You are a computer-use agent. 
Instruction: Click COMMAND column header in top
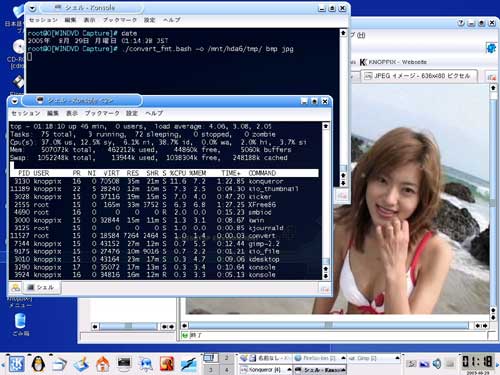tap(262, 173)
